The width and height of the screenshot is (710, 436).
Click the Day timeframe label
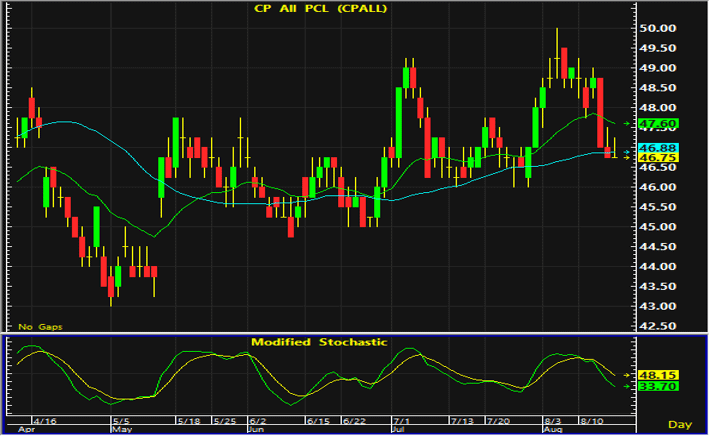[x=680, y=425]
